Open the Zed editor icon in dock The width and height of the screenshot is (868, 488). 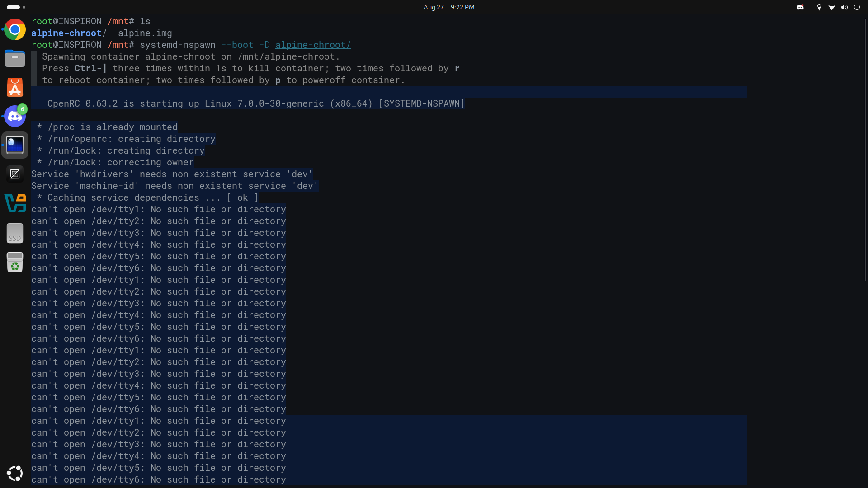[x=15, y=174]
